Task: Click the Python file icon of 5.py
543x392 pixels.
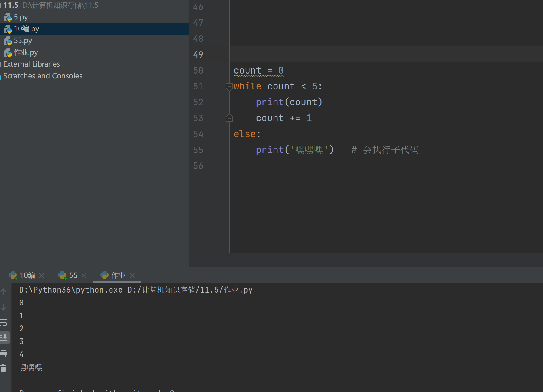Action: click(8, 17)
